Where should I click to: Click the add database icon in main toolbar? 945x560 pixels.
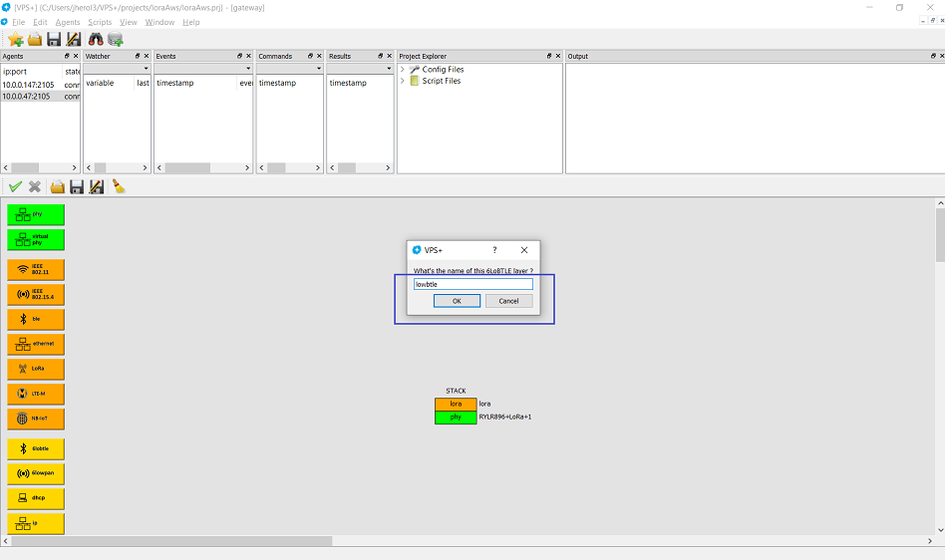pyautogui.click(x=116, y=39)
